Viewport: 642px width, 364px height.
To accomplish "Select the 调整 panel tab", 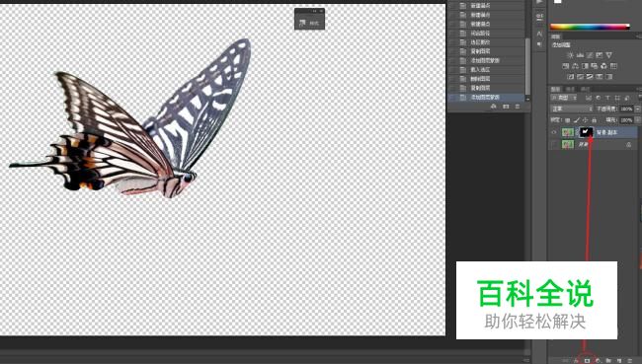I will coord(556,36).
